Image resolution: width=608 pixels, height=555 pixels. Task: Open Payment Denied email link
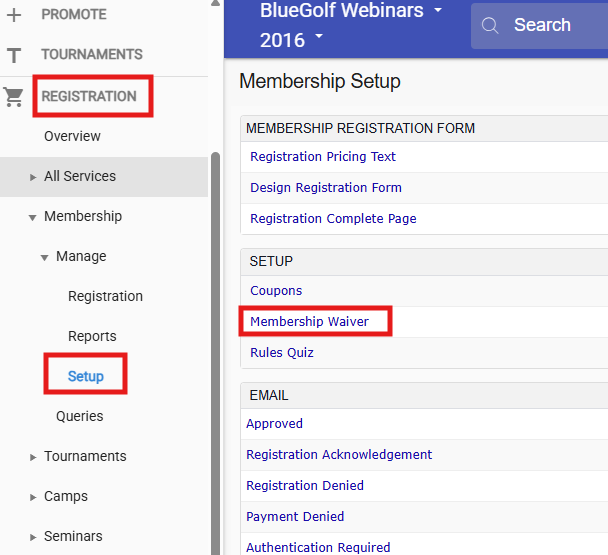[295, 517]
